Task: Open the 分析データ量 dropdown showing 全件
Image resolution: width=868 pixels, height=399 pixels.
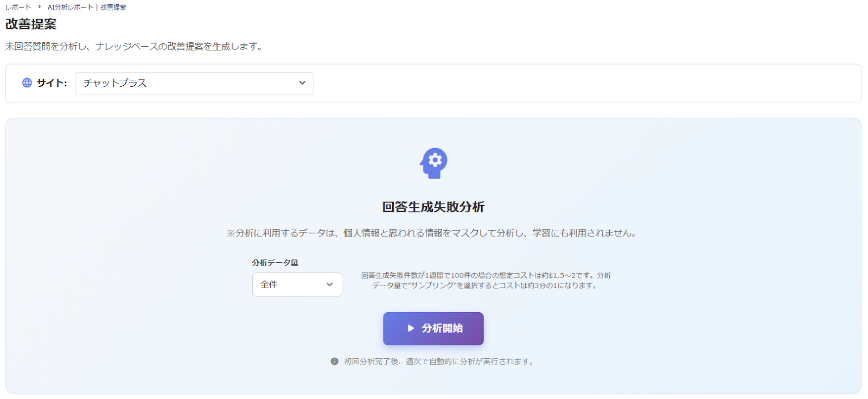Action: [x=297, y=284]
